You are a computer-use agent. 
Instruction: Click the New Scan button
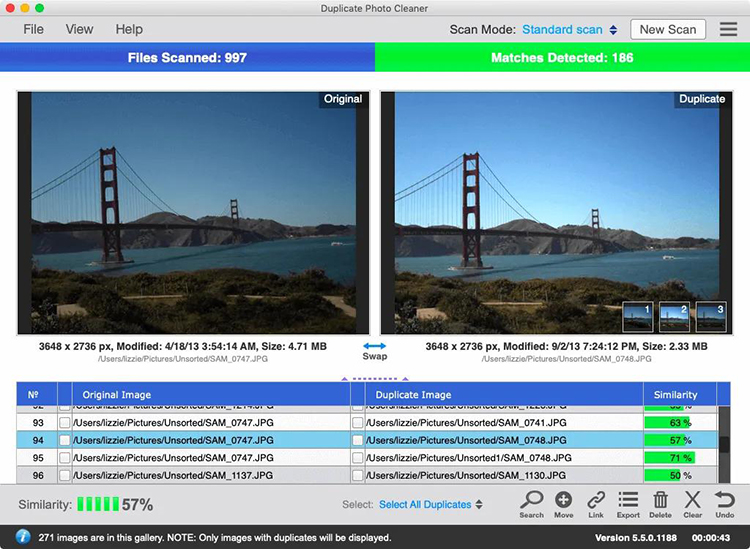(668, 29)
